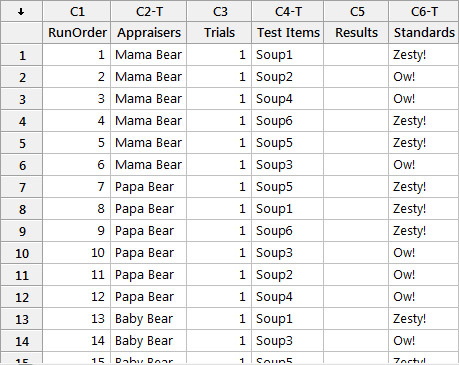Screen dimensions: 459x365
Task: Click the empty Results cell in row 1
Action: pos(356,55)
